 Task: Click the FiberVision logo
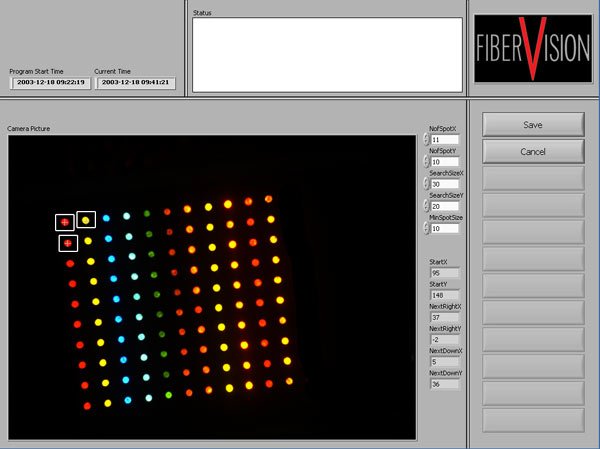pos(533,49)
